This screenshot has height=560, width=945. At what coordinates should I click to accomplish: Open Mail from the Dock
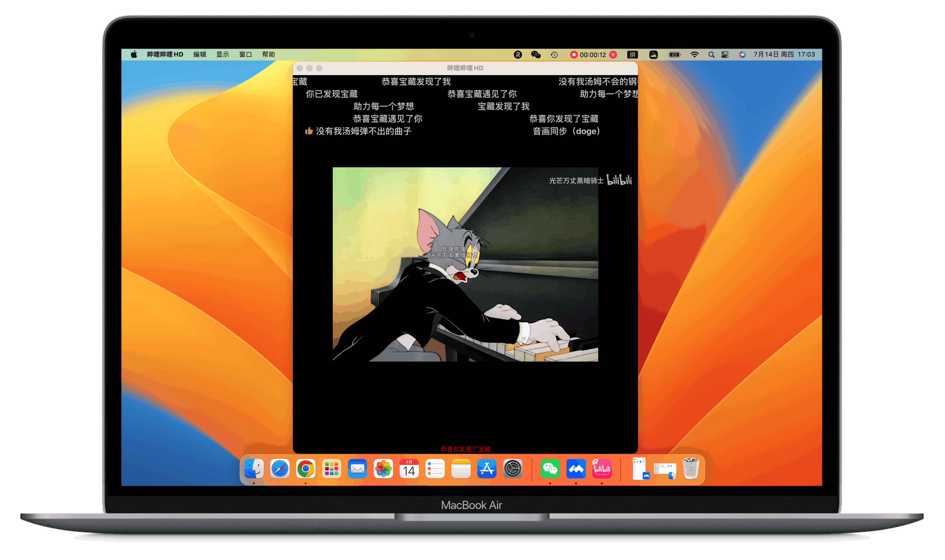point(358,469)
